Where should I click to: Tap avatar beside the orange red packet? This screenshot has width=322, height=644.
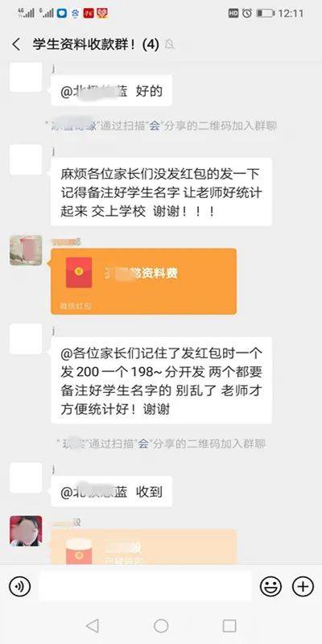[x=26, y=250]
